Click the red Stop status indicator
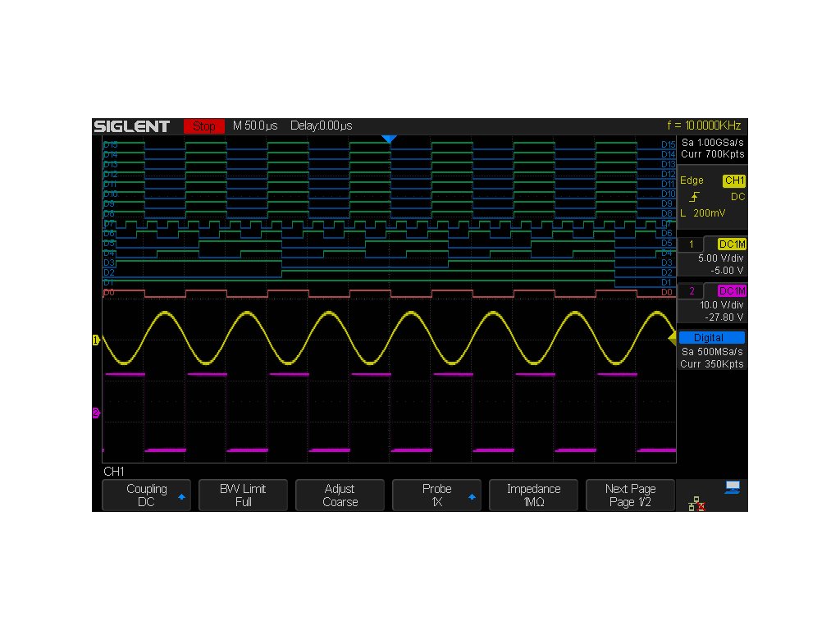 coord(204,126)
